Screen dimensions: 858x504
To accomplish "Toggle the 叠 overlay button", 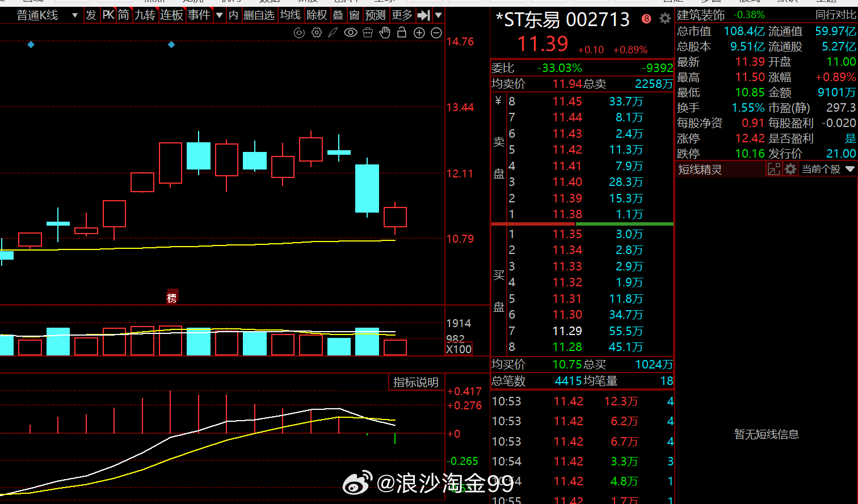I will [x=338, y=15].
